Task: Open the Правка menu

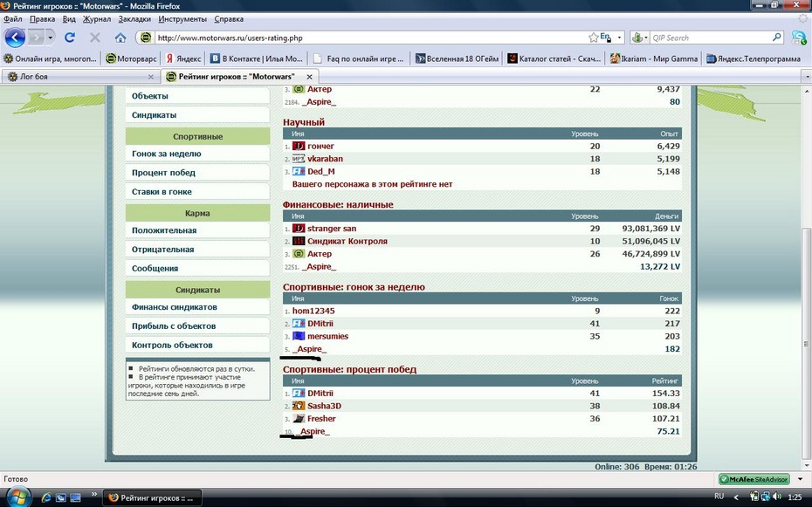Action: pyautogui.click(x=42, y=19)
